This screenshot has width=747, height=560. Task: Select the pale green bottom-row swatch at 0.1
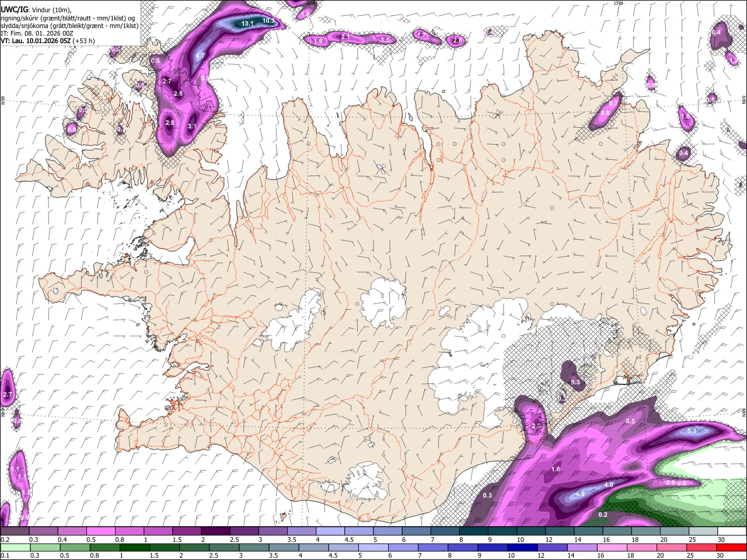click(15, 547)
